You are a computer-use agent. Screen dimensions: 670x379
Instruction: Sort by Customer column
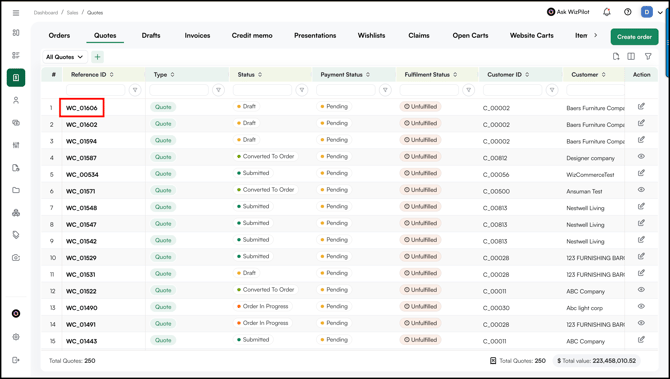[603, 74]
